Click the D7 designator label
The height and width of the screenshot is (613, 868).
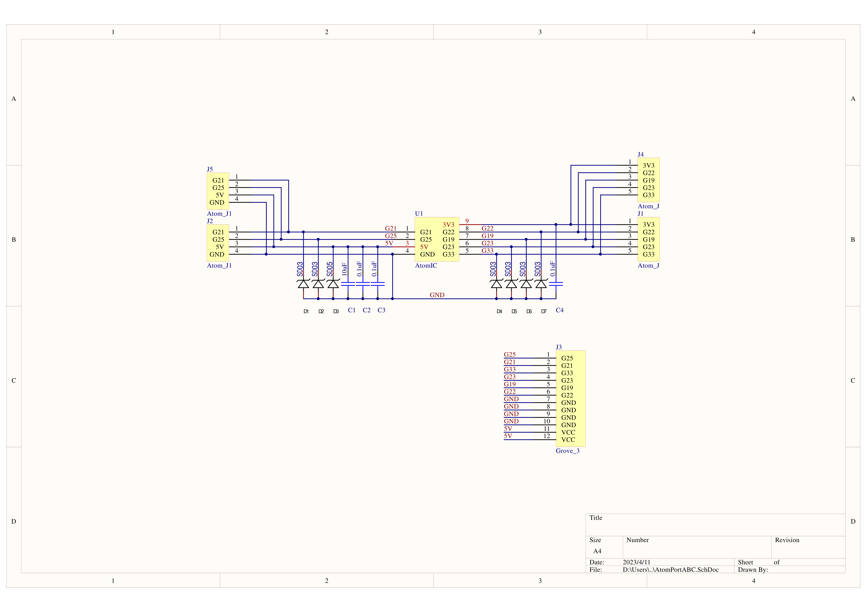[x=544, y=311]
